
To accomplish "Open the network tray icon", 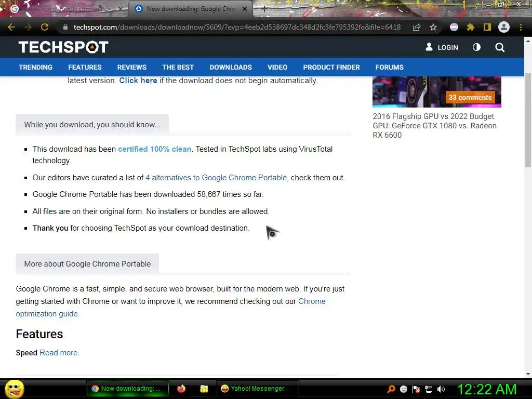I will (429, 389).
